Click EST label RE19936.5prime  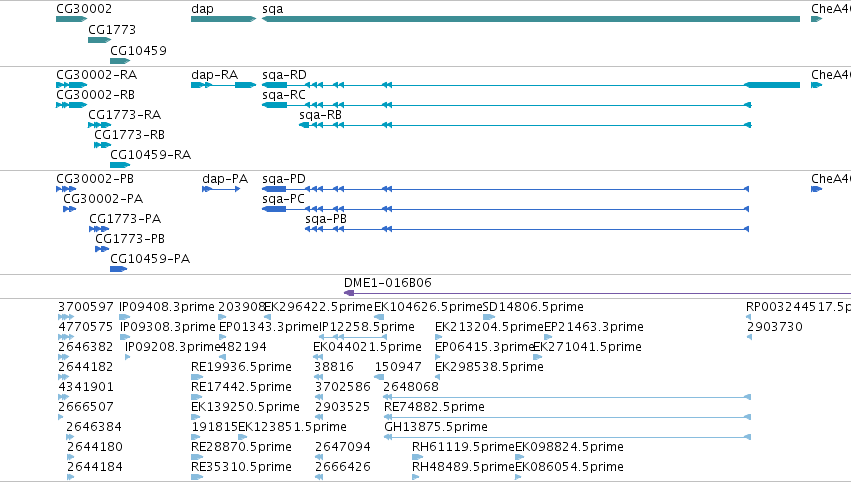tap(242, 366)
